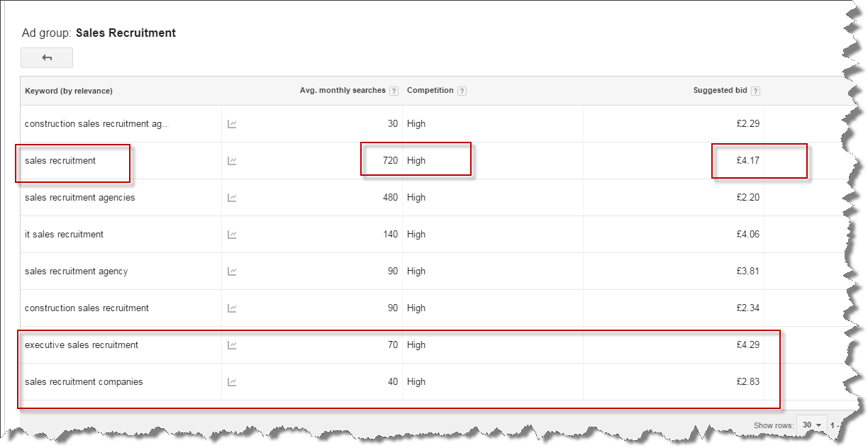View trend chart for it sales recruitment

point(232,235)
